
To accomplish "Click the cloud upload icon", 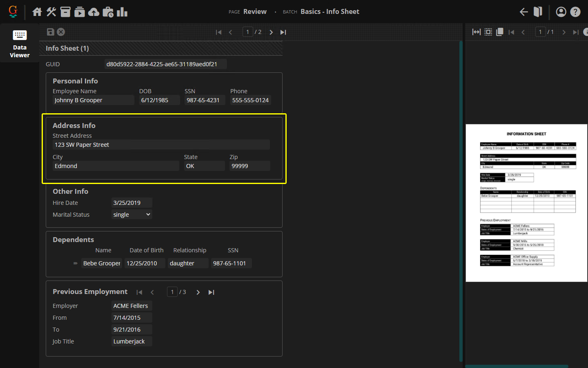I will [x=94, y=12].
